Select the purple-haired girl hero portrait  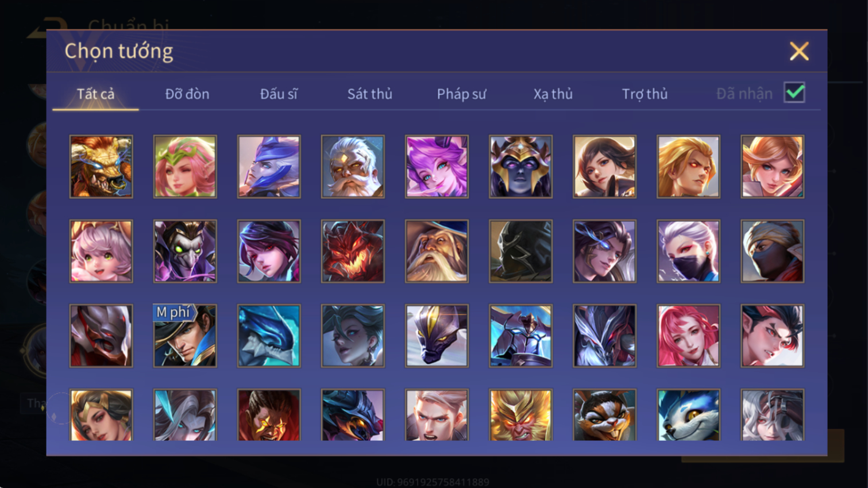point(437,167)
